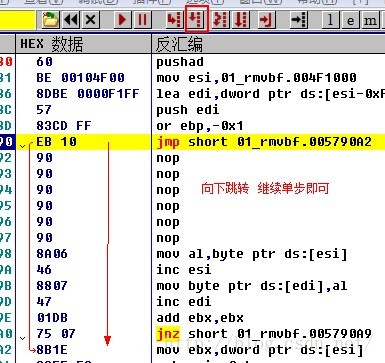Select 'mov al,byte ptr ds:[esi]' instruction
Viewport: 385px width, 363px height.
[x=252, y=254]
